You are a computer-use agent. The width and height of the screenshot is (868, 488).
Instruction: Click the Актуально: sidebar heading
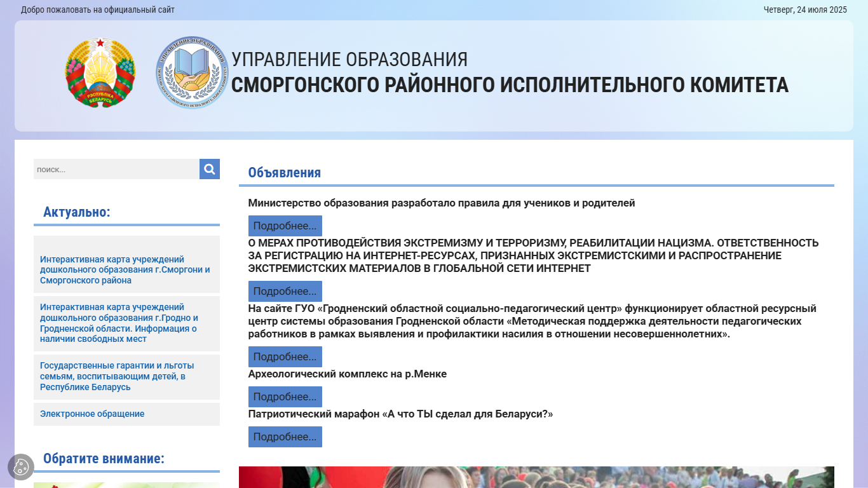(77, 212)
